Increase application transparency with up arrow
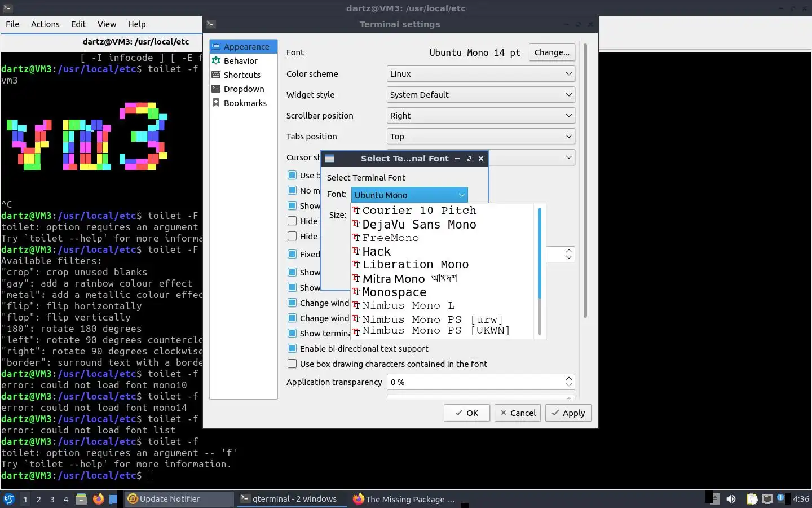 [568, 379]
